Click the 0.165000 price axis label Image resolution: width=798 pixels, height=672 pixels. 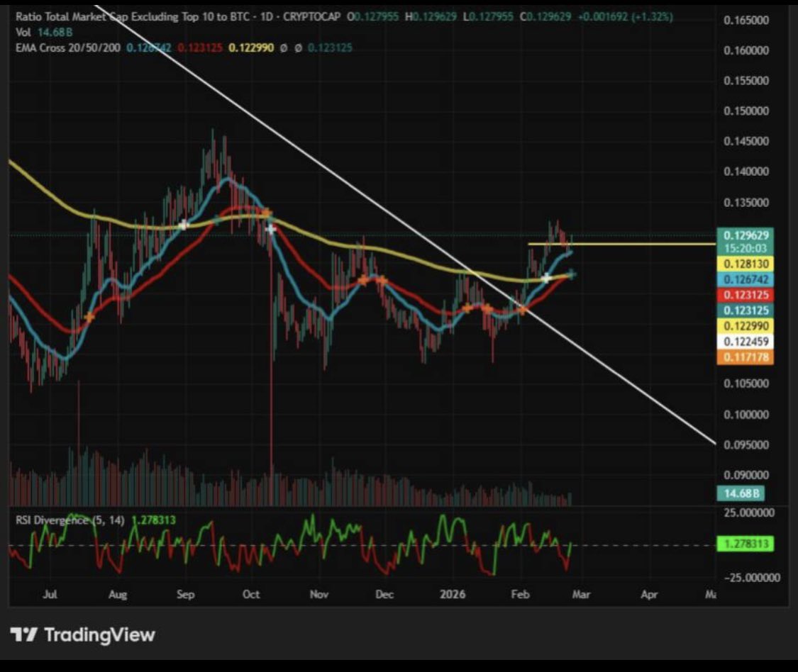[746, 21]
